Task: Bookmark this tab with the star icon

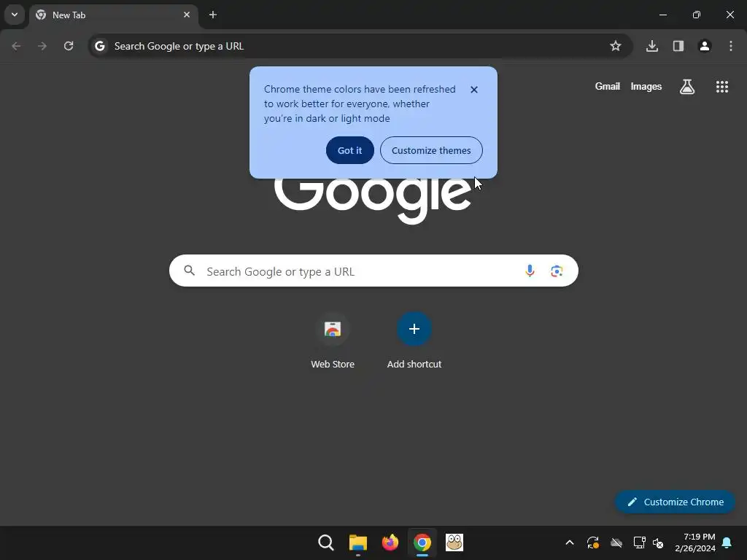Action: coord(616,46)
